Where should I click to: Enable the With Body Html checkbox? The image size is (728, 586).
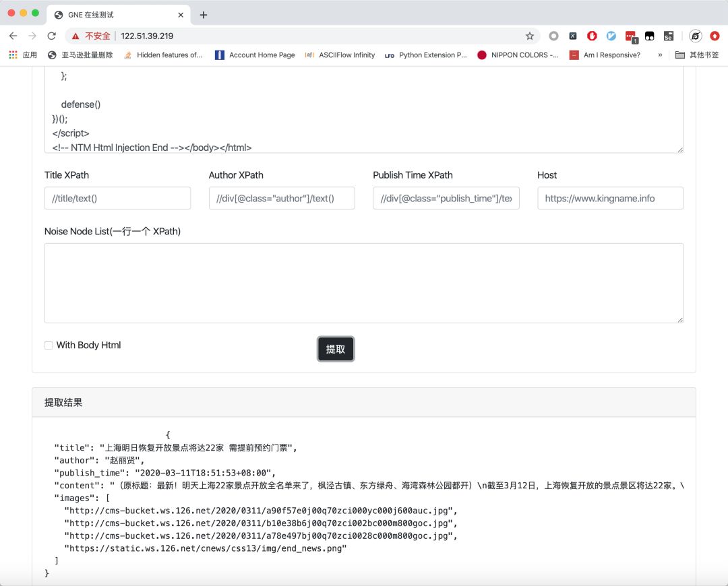(49, 345)
